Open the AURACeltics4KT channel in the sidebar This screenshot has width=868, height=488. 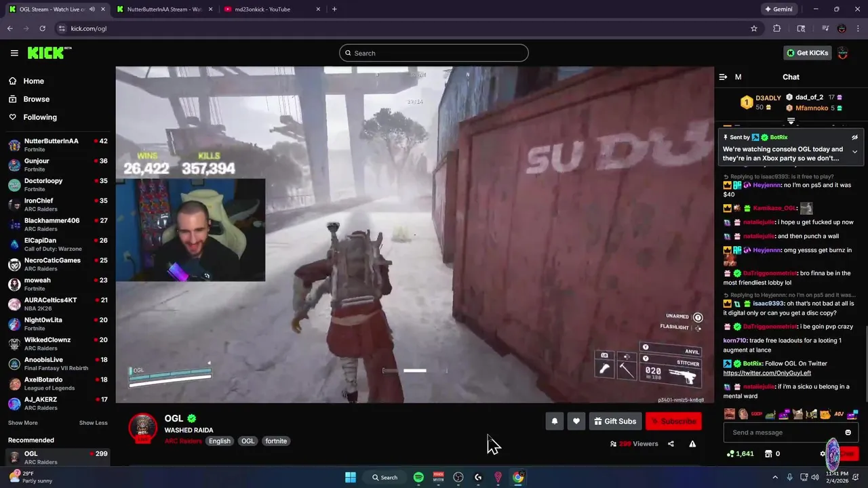(x=58, y=304)
